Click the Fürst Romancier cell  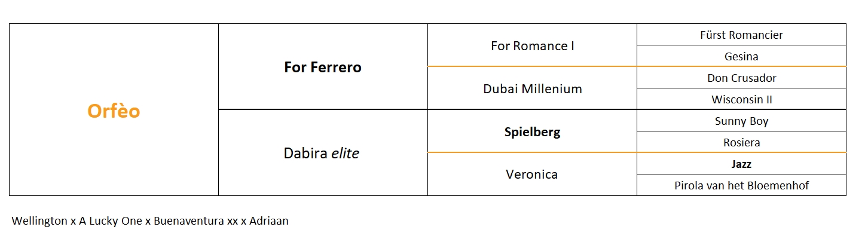741,35
